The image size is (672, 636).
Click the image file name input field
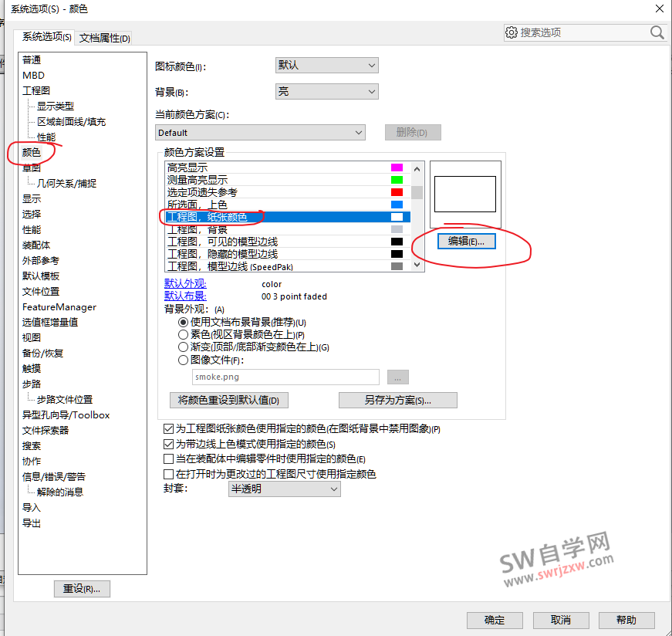click(285, 377)
